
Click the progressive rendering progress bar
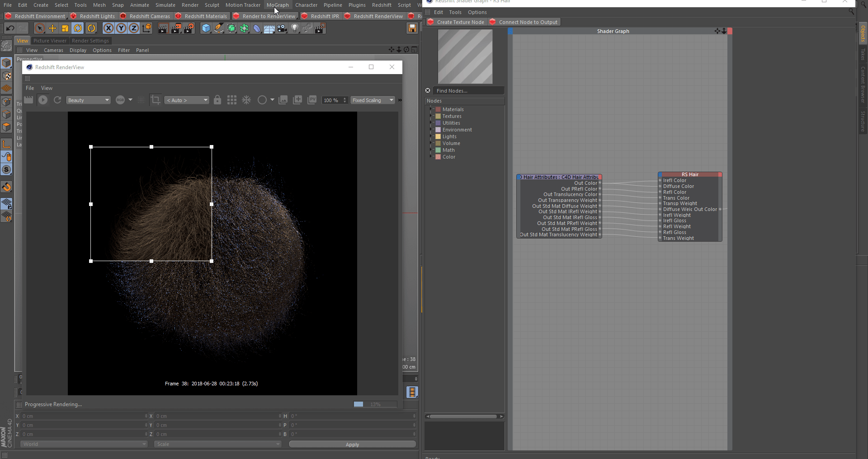pos(375,404)
